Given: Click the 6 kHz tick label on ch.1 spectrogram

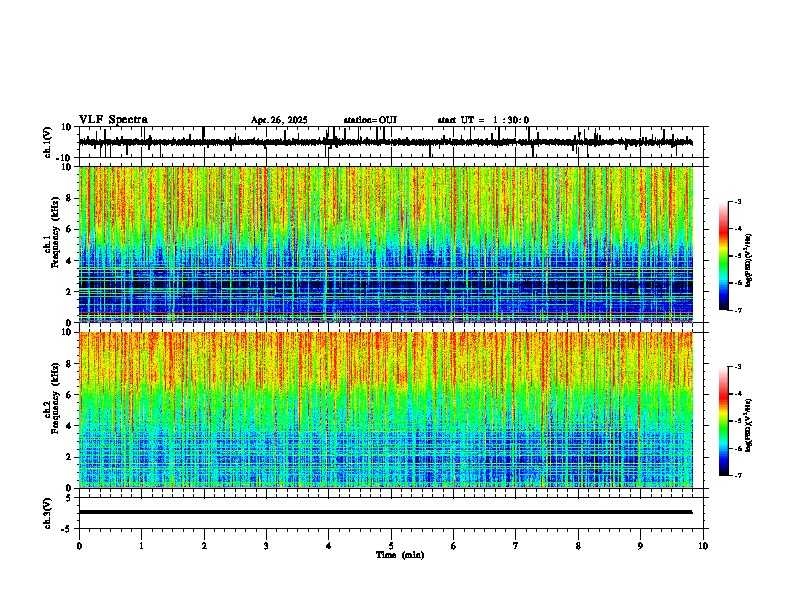Looking at the screenshot, I should click(x=70, y=230).
